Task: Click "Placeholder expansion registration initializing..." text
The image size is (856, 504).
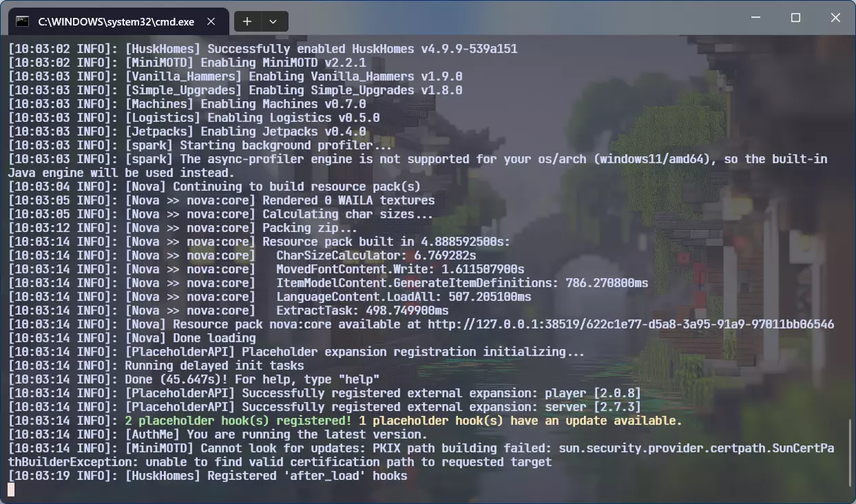Action: (x=413, y=352)
